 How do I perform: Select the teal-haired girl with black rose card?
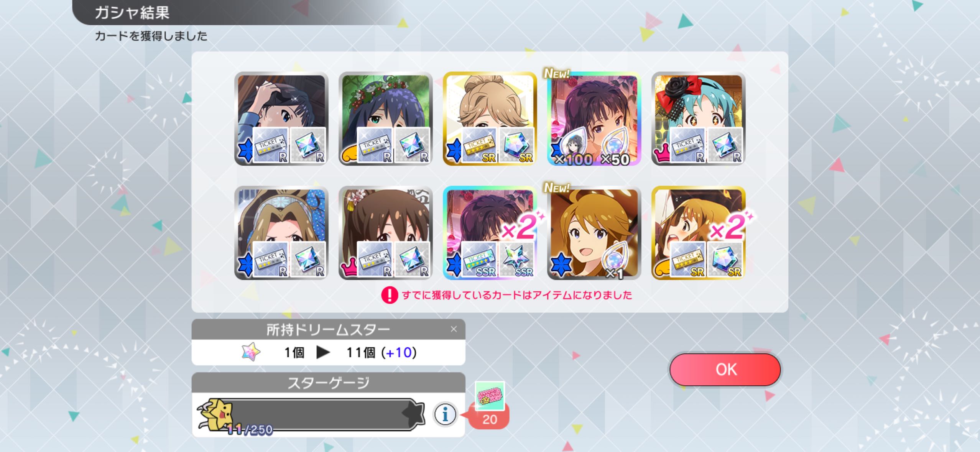[x=698, y=118]
